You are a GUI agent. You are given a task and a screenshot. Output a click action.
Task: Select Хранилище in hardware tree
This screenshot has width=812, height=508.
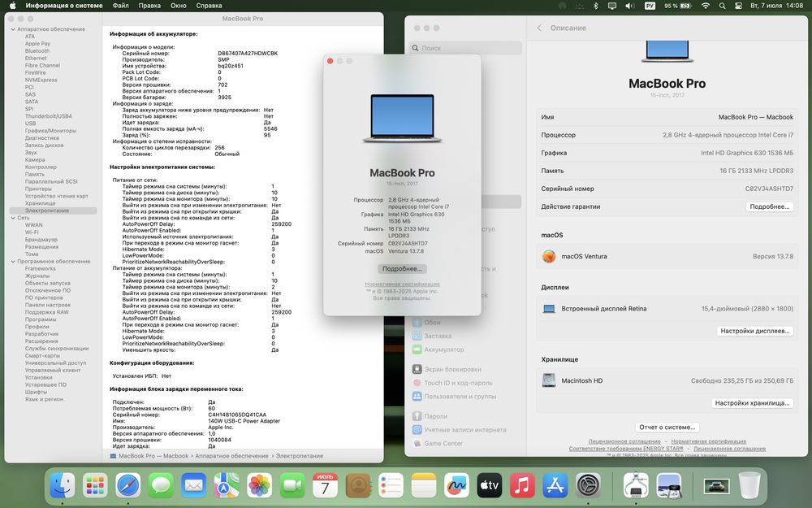(40, 204)
